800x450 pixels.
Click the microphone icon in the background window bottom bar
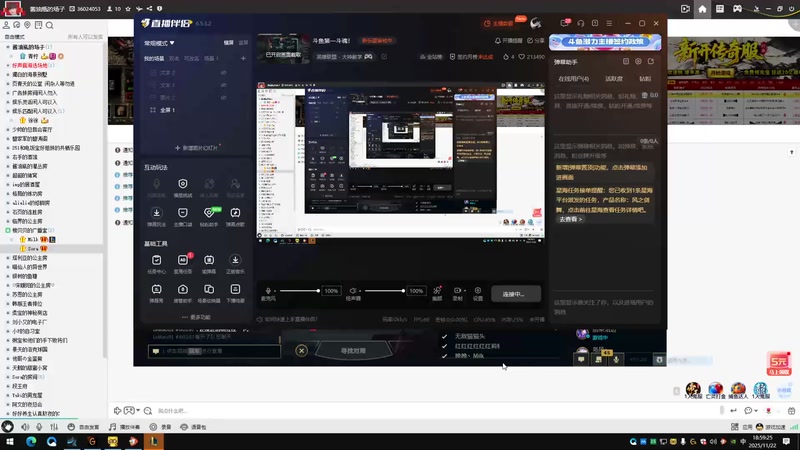click(x=39, y=427)
